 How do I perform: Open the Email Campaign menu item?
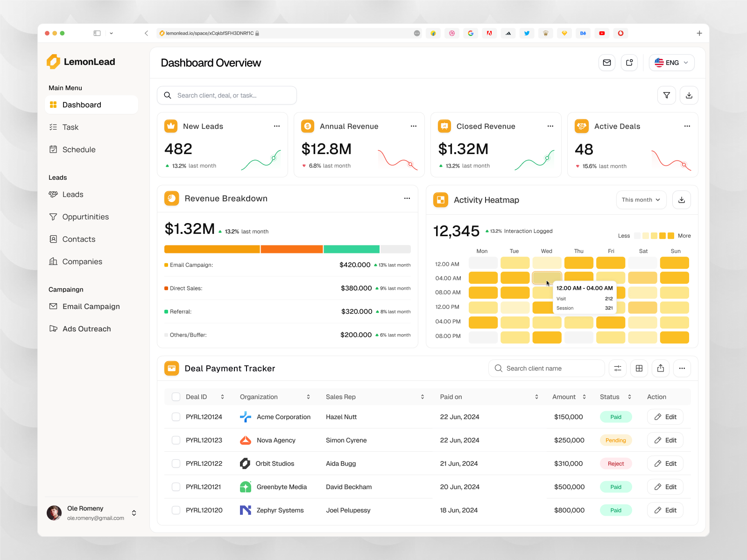click(91, 306)
